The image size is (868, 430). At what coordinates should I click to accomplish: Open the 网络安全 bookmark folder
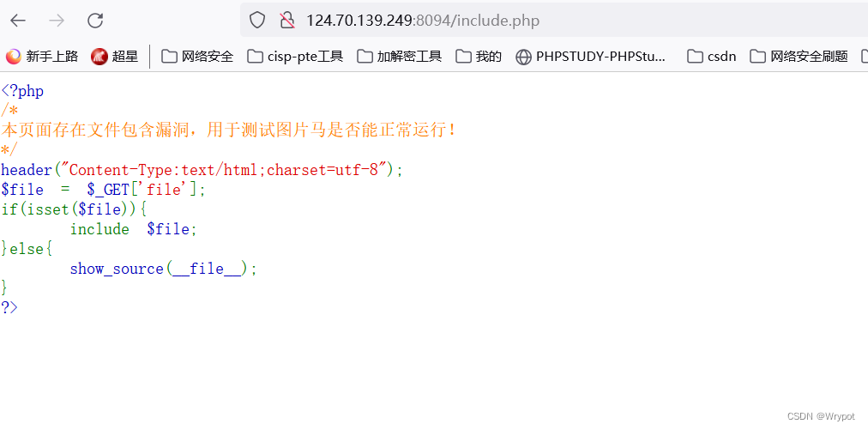[197, 56]
